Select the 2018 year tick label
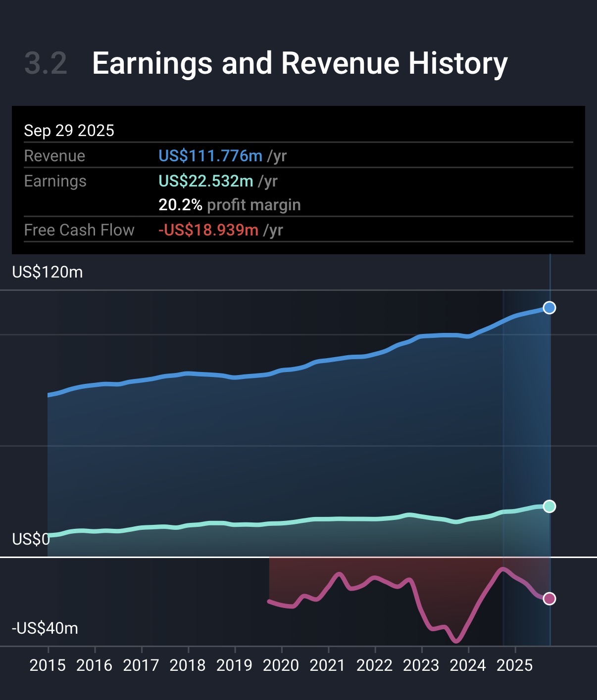The width and height of the screenshot is (597, 700). click(188, 665)
